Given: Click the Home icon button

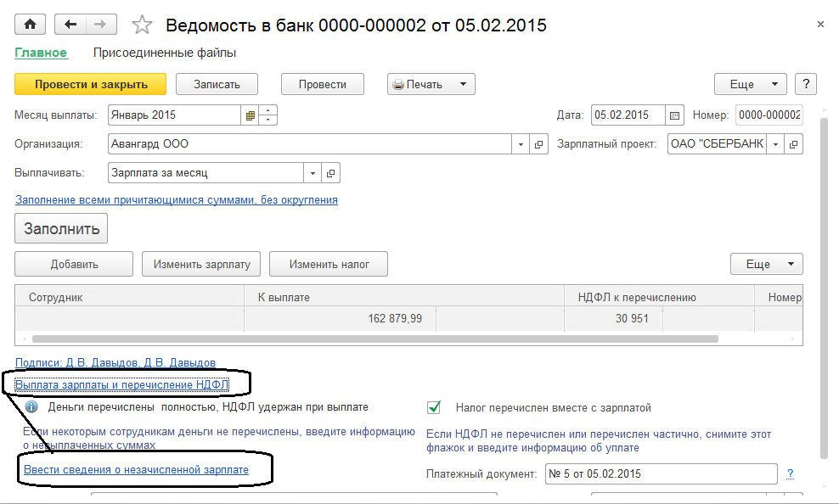Looking at the screenshot, I should (31, 25).
